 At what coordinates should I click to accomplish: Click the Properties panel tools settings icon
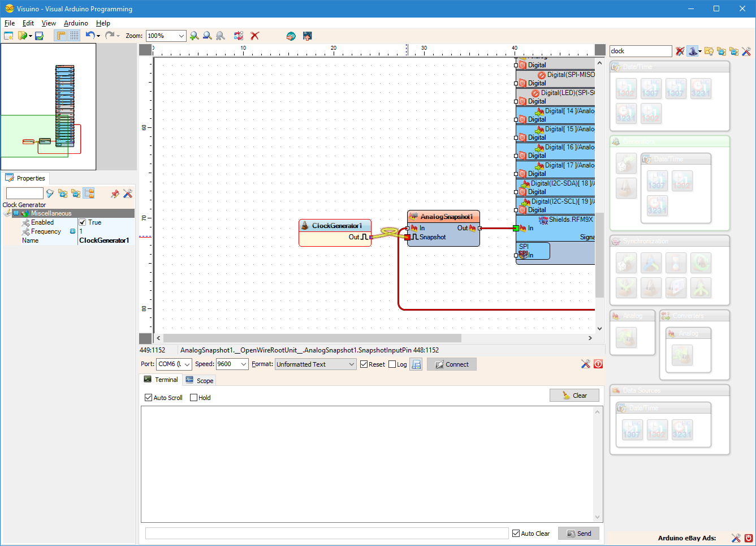(128, 194)
